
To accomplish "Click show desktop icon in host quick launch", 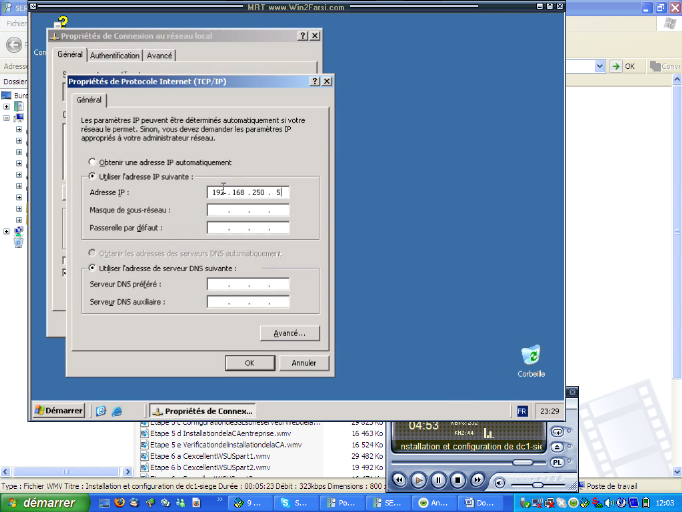I will click(104, 503).
